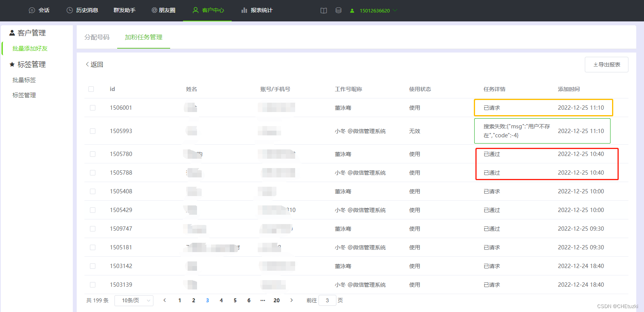Go to page 4
This screenshot has width=644, height=312.
pos(221,300)
